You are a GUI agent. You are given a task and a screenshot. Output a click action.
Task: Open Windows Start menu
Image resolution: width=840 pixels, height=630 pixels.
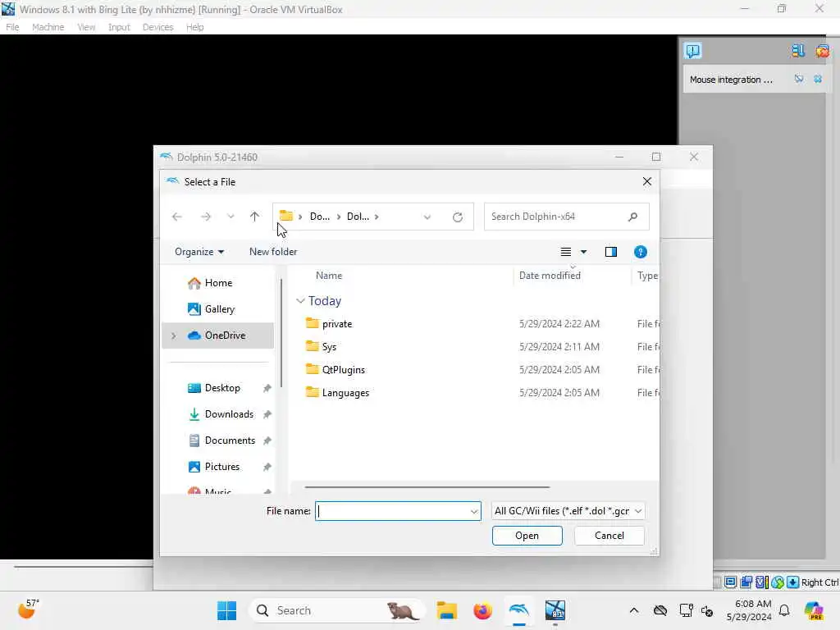click(x=226, y=610)
